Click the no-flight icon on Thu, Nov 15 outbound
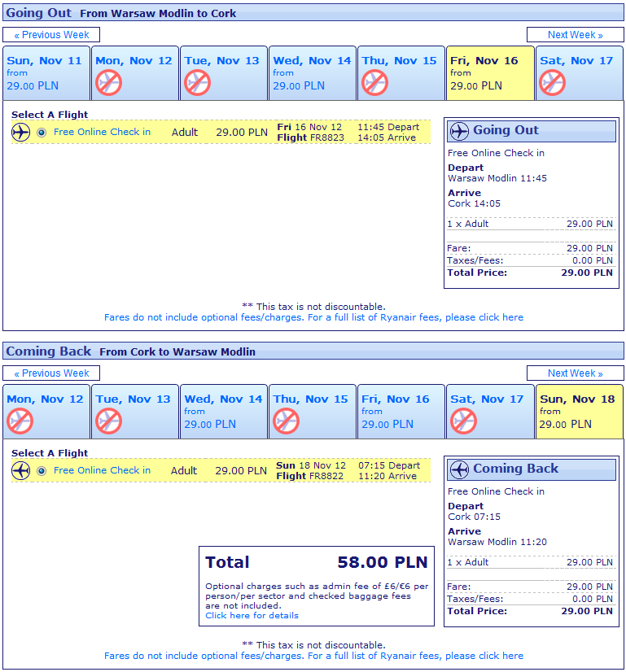 coord(375,82)
